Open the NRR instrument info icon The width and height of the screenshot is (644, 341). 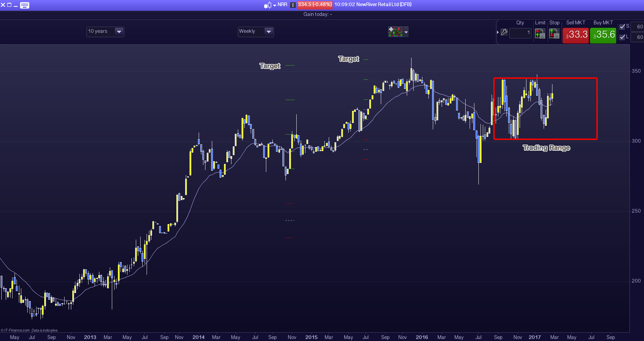point(293,5)
